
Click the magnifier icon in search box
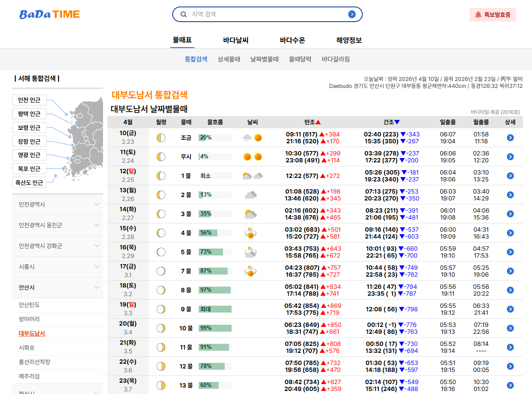(184, 14)
